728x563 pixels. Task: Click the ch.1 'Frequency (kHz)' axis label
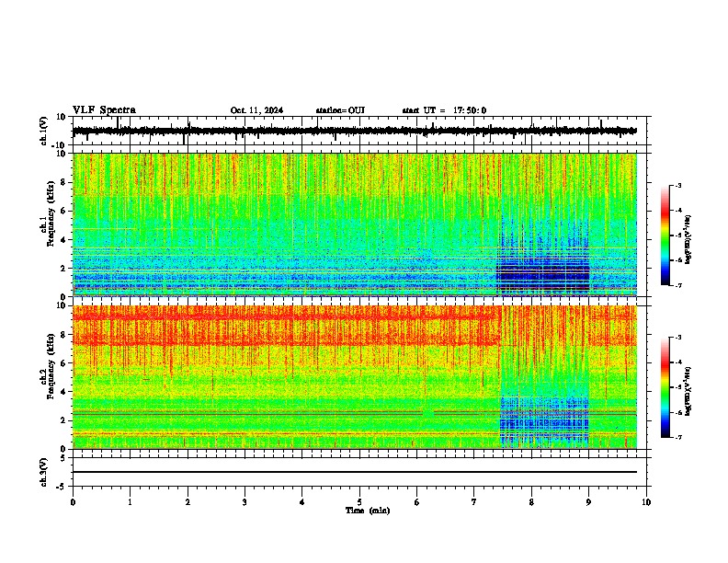pyautogui.click(x=51, y=214)
